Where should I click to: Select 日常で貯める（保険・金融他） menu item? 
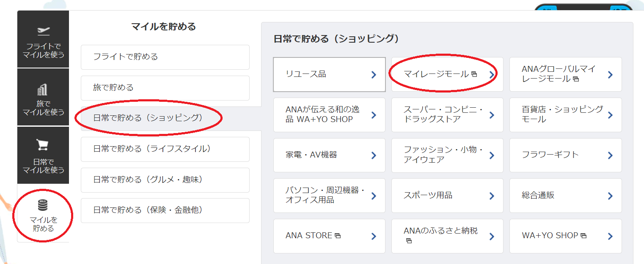click(165, 210)
